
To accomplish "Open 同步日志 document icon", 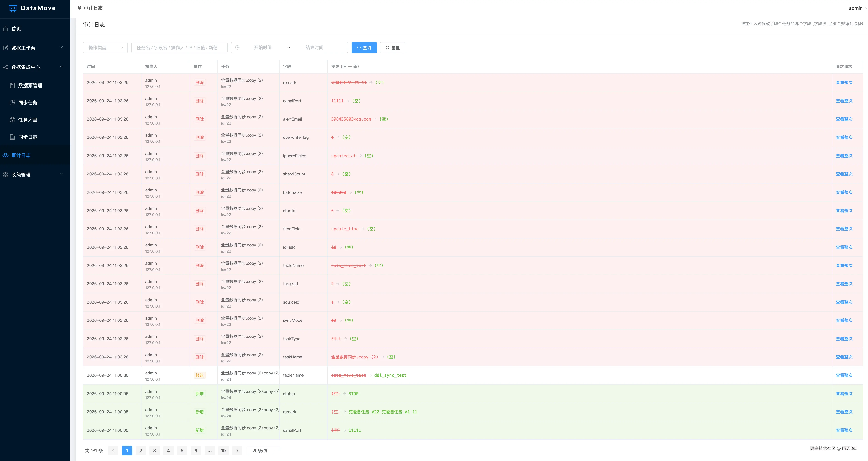I will pyautogui.click(x=12, y=137).
